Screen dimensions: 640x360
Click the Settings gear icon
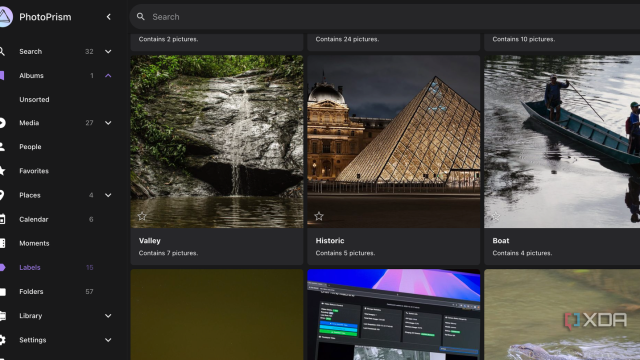pyautogui.click(x=2, y=340)
